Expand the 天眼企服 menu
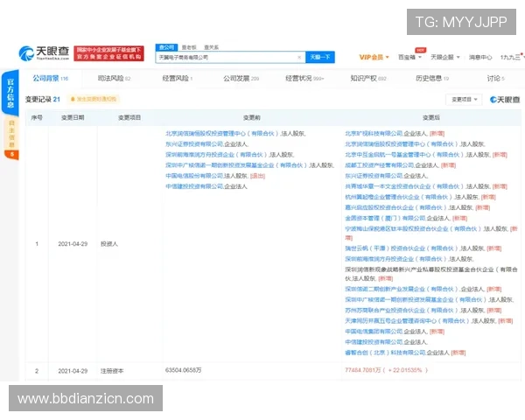Viewport: 525px width, 420px height. click(445, 57)
